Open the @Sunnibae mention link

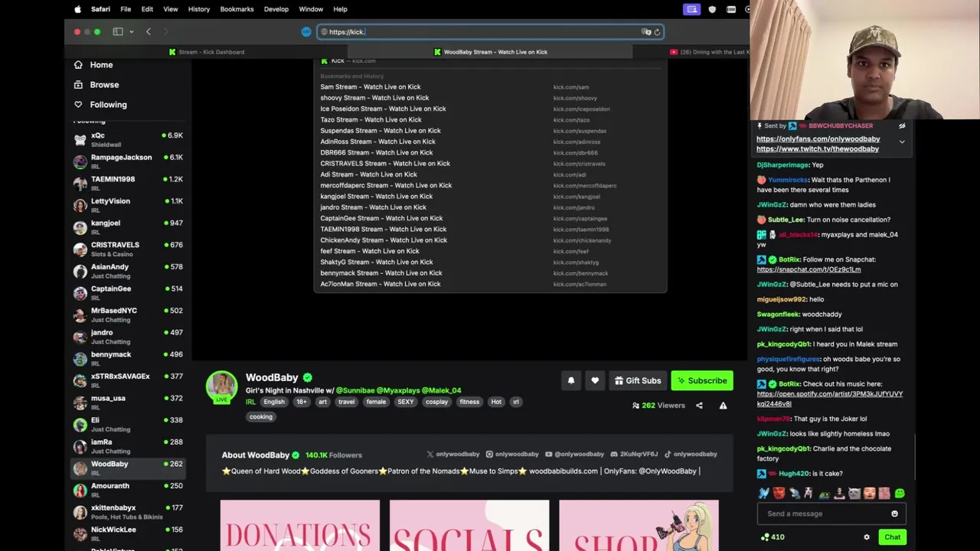355,390
